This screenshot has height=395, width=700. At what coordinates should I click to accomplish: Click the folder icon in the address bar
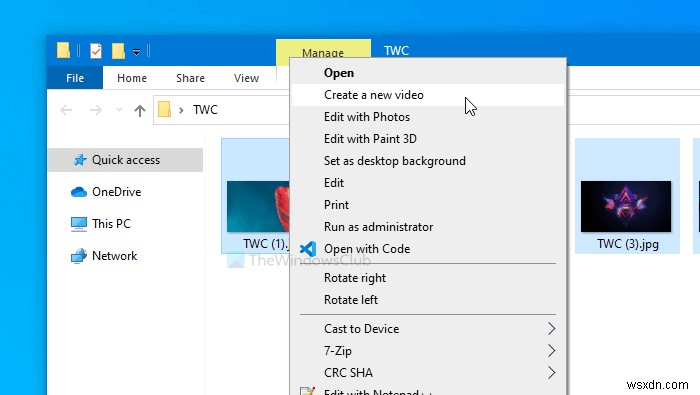[164, 109]
